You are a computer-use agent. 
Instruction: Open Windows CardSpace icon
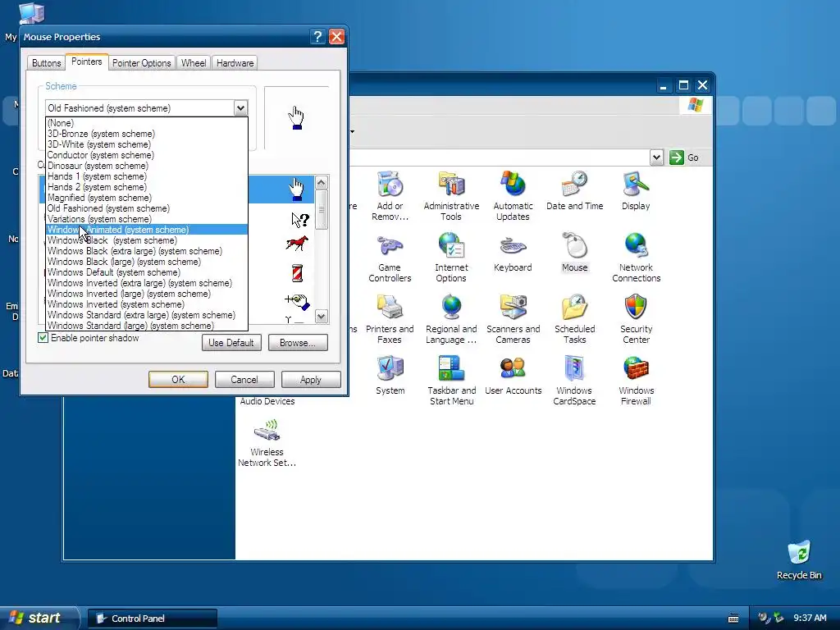(x=574, y=381)
